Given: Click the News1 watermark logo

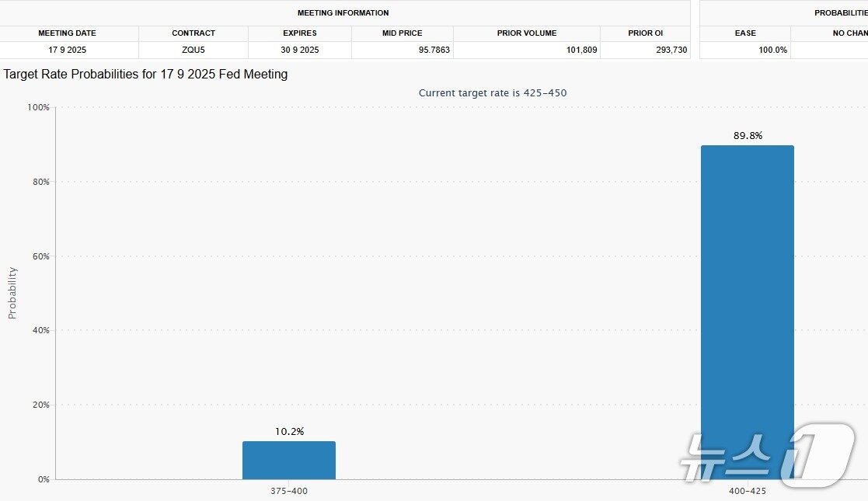Looking at the screenshot, I should point(765,456).
